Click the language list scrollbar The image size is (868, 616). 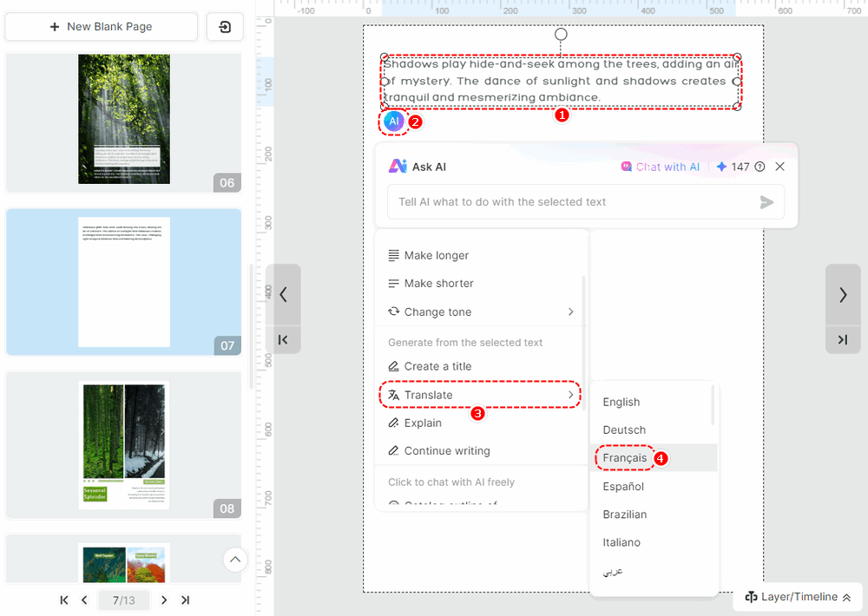713,405
